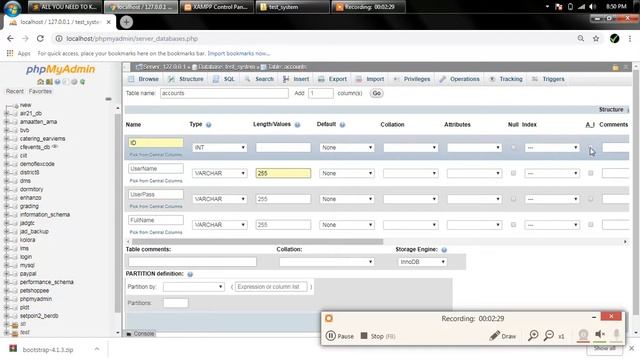Open VARCHAR type dropdown for UserName row

[220, 173]
